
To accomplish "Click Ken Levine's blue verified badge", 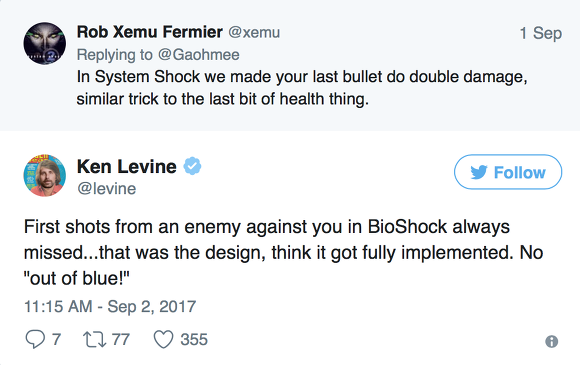I will 193,166.
